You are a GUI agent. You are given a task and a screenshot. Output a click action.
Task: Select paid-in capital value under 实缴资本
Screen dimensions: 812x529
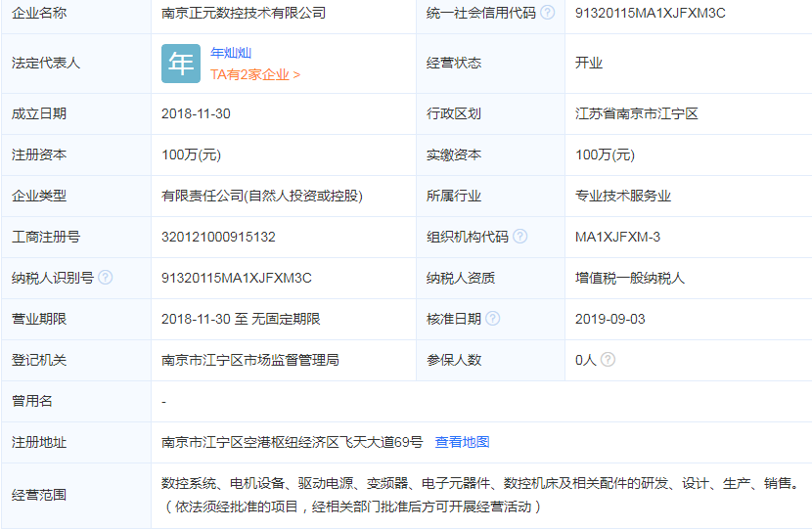pos(605,154)
